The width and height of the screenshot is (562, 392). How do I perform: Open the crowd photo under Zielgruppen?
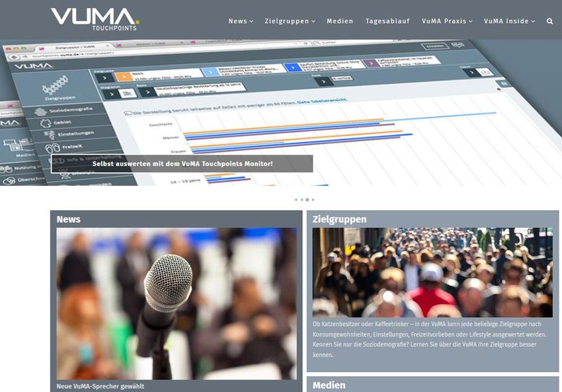pyautogui.click(x=432, y=272)
